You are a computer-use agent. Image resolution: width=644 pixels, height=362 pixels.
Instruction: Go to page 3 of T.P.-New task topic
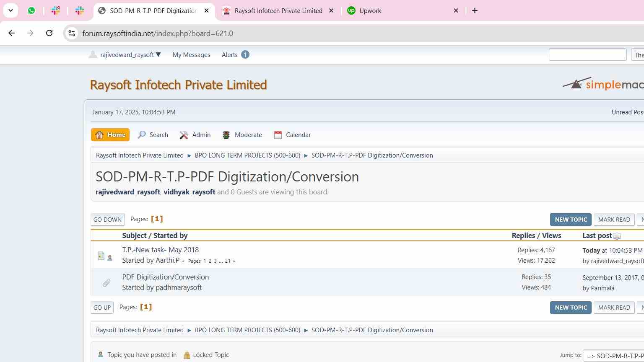click(216, 261)
